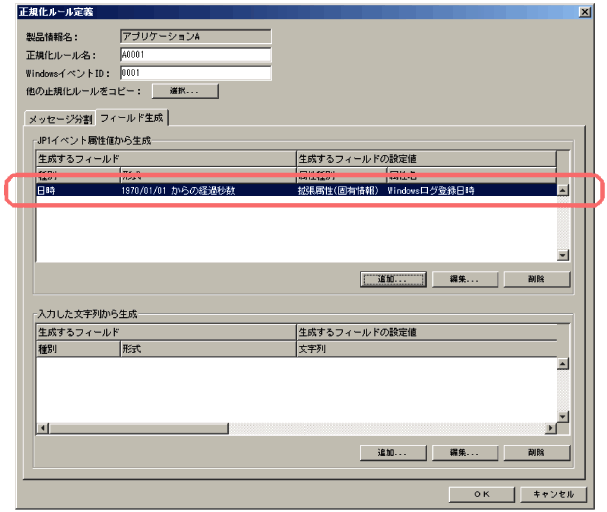Confirm with the OK button
This screenshot has height=512, width=607.
(482, 494)
